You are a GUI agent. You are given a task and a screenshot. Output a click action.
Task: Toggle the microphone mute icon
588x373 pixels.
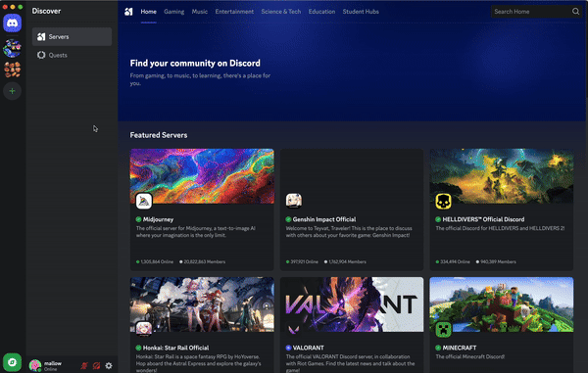84,365
